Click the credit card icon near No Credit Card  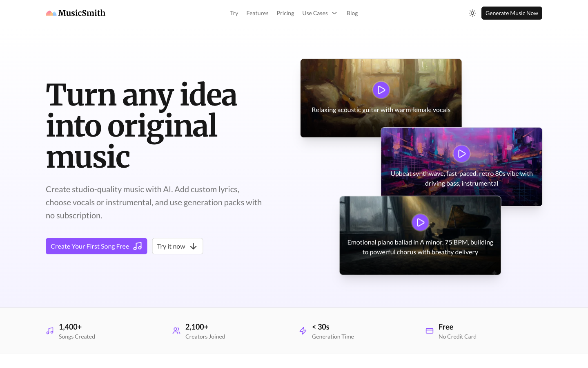pos(429,330)
